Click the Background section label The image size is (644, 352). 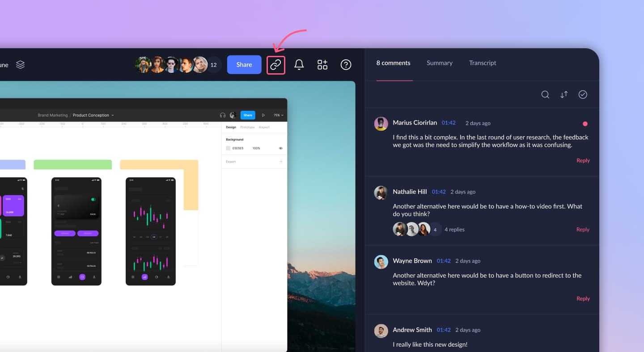coord(235,139)
